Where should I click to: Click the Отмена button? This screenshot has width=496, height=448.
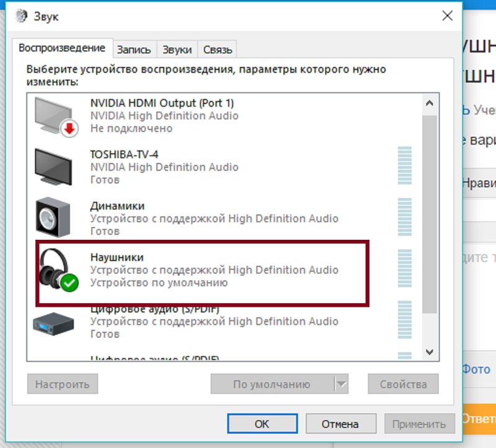point(340,424)
